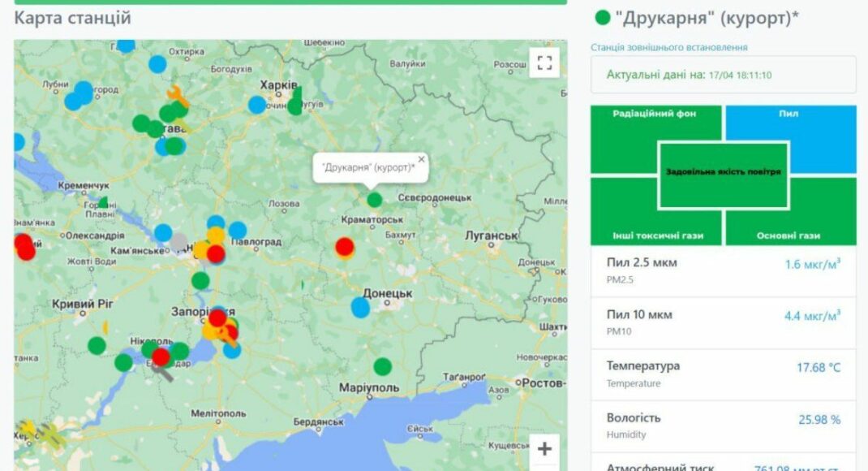
Task: Close the "Друкарня" (курорт) map popup
Action: tap(421, 160)
